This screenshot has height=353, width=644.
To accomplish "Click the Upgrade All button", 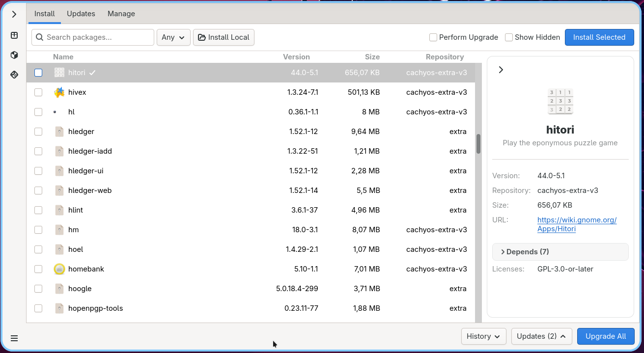I will [x=606, y=336].
